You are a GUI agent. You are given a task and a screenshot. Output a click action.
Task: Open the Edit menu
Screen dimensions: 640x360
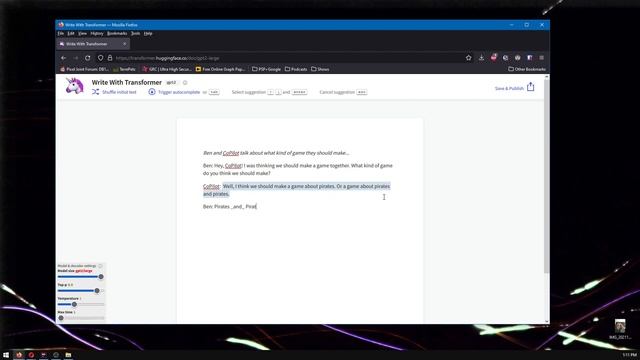click(71, 33)
